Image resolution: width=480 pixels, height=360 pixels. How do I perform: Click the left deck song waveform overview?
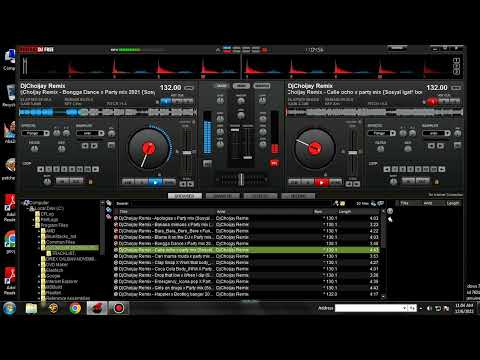107,112
